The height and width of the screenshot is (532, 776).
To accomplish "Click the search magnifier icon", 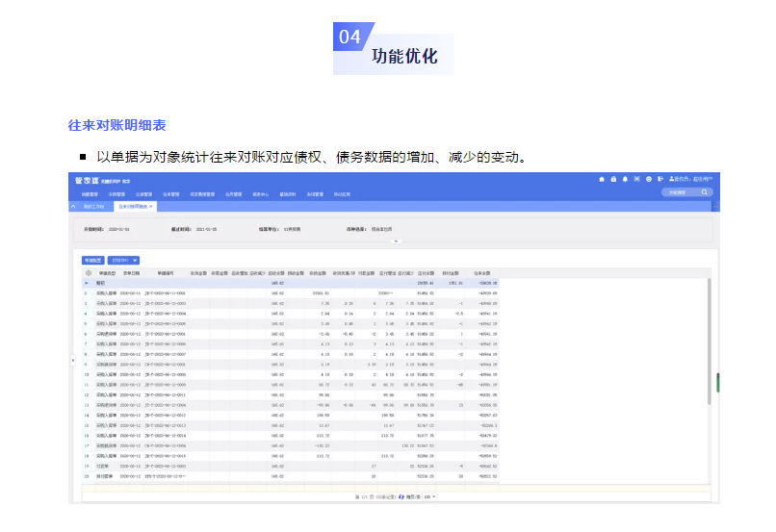I will (705, 192).
